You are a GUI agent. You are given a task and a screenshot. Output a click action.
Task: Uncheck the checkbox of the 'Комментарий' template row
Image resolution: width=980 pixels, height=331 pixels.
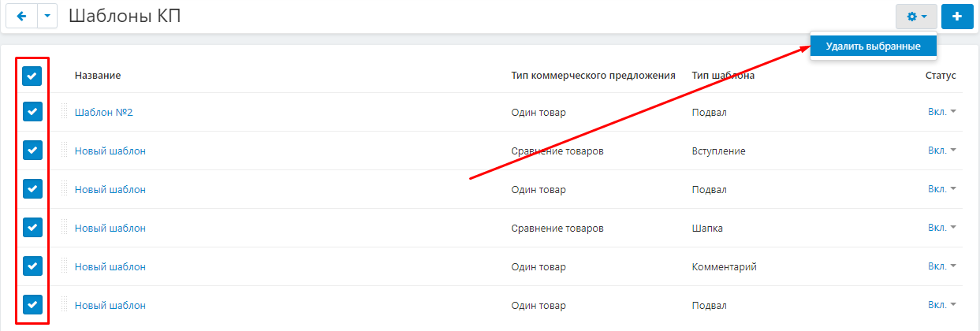32,266
